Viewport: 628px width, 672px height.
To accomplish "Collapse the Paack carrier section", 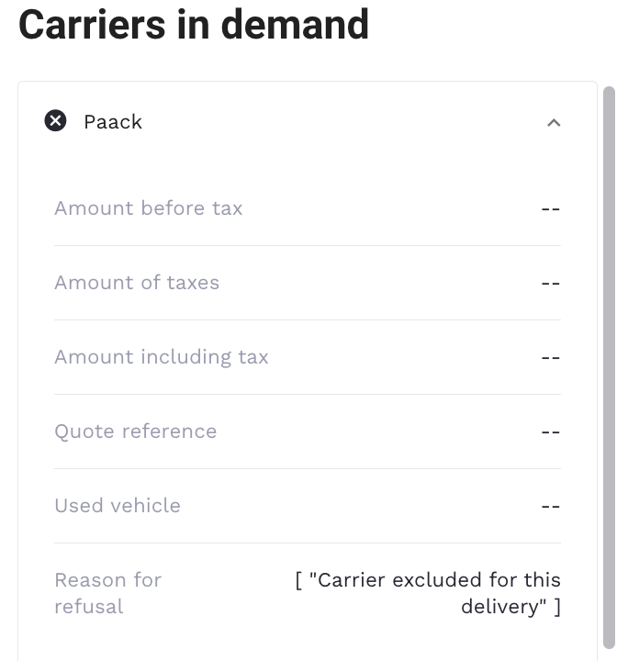I will [x=553, y=122].
